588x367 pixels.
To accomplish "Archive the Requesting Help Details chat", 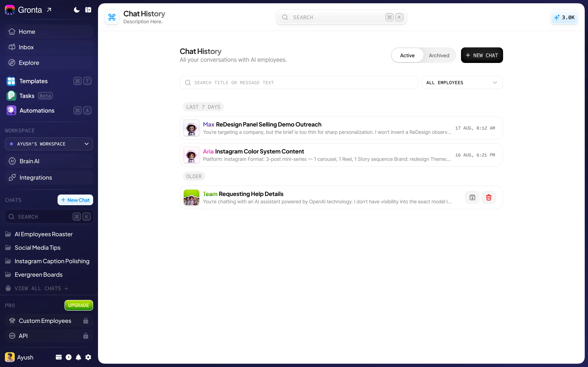I will coord(472,197).
